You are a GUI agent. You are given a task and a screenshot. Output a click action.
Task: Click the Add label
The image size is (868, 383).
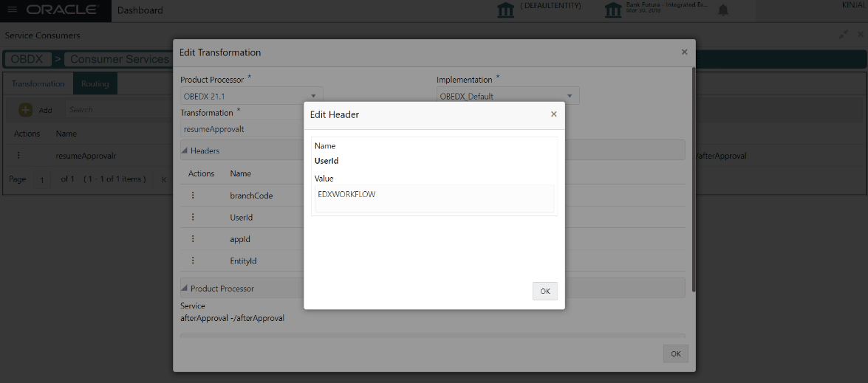click(45, 111)
